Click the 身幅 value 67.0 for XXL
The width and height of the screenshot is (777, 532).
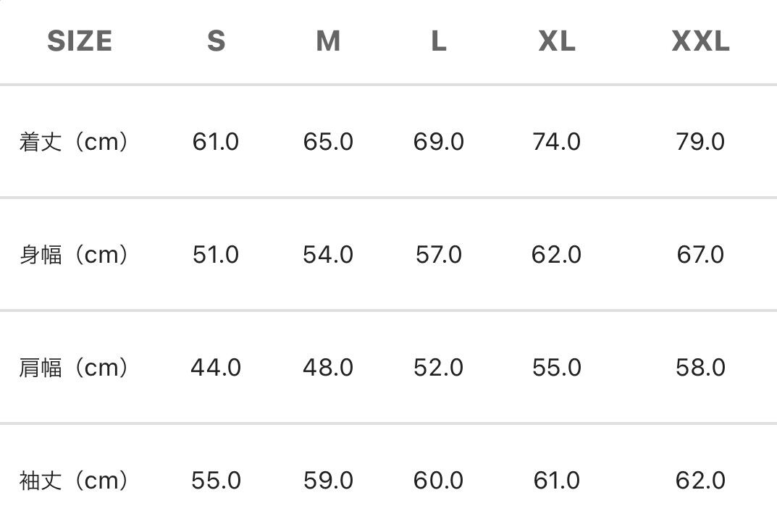pyautogui.click(x=700, y=255)
